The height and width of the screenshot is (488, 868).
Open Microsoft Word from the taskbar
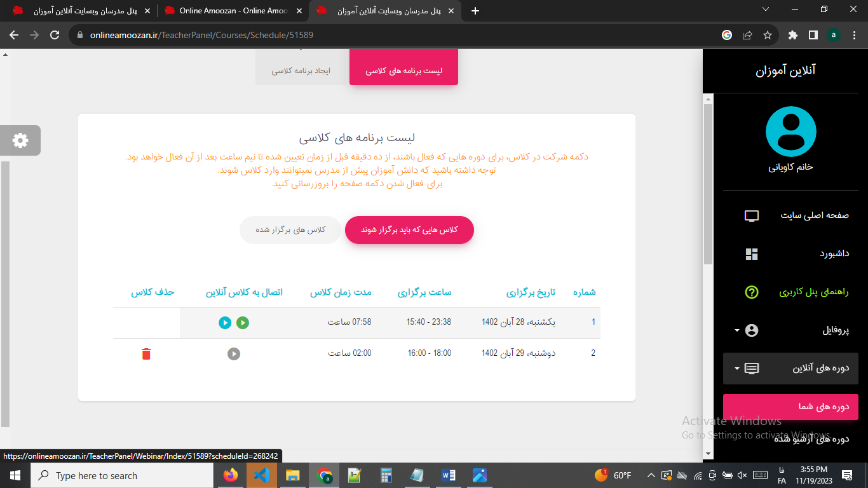click(448, 475)
